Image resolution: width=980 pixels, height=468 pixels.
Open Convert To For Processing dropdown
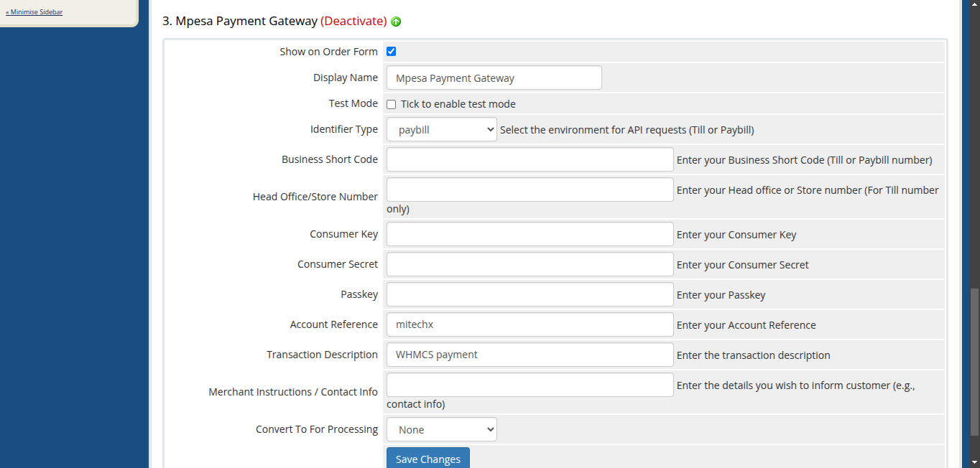click(x=442, y=430)
